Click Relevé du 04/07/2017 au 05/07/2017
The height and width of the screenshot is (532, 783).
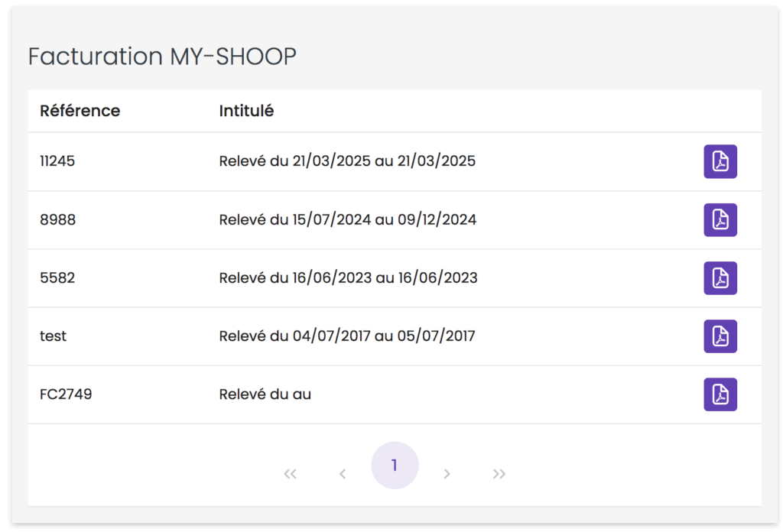pos(347,336)
